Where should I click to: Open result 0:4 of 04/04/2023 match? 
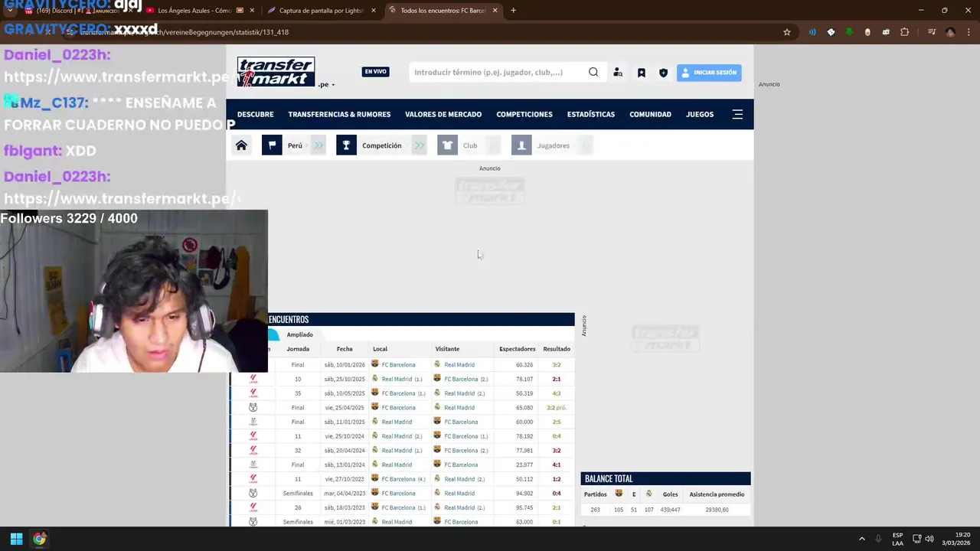tap(557, 494)
